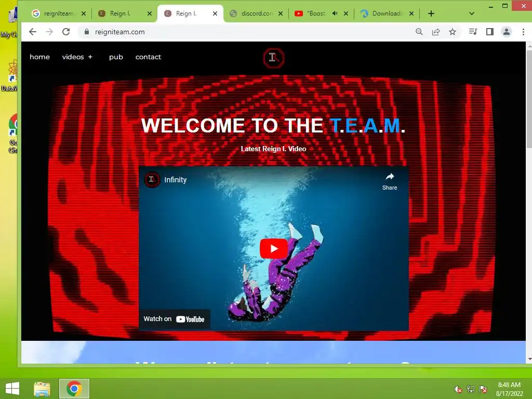Switch to the discord.com tab
532x399 pixels.
257,14
